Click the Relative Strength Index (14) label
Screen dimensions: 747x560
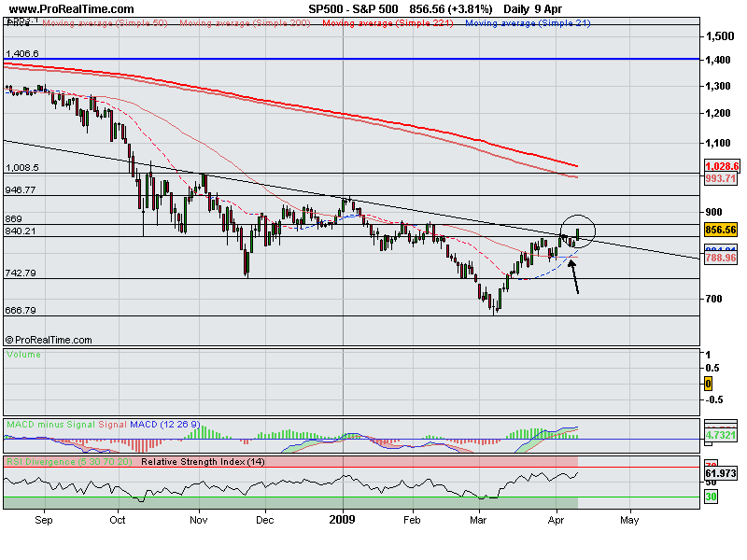(203, 462)
